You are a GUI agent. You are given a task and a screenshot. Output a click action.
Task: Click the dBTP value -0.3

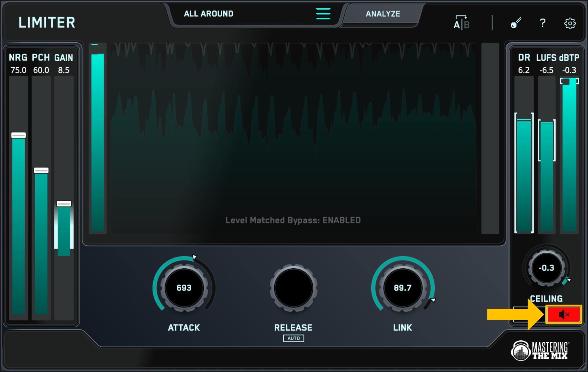click(x=569, y=70)
